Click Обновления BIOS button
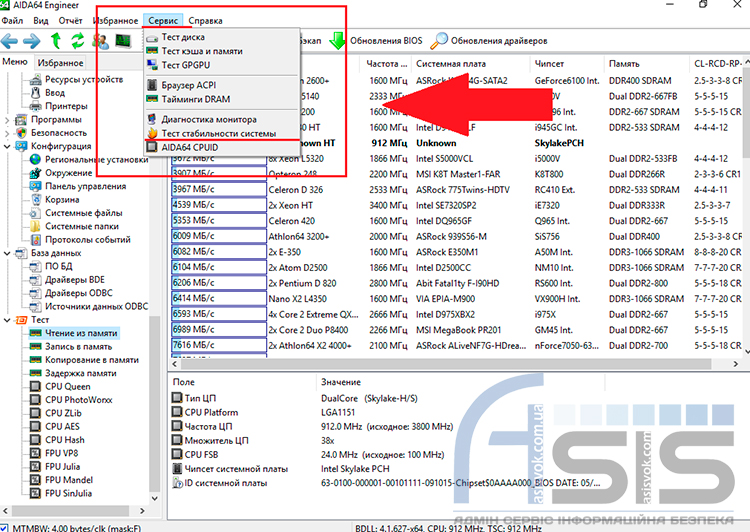Viewport: 750px width, 532px height. tap(386, 41)
